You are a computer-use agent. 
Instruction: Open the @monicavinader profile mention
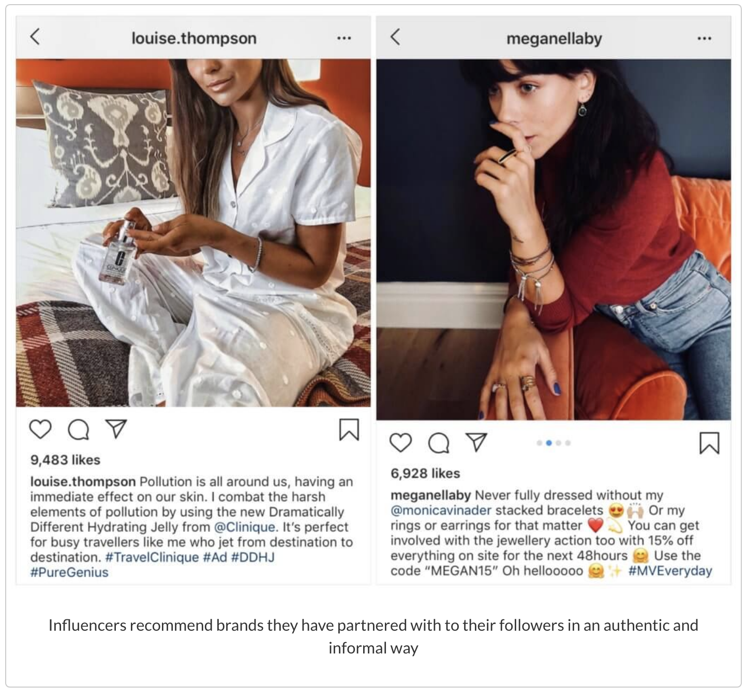click(x=441, y=510)
